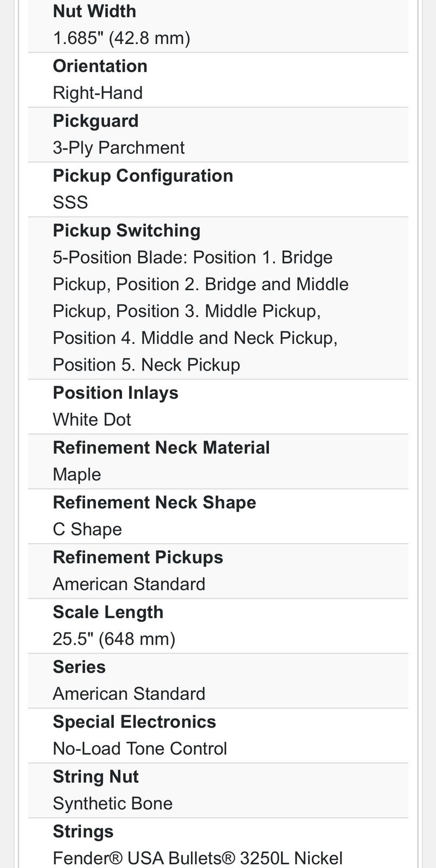Select the Series heading
The image size is (436, 868).
[x=79, y=667]
